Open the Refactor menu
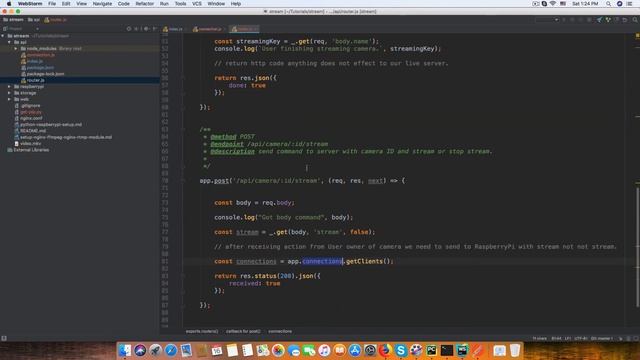Screen dimensions: 640x360 point(144,4)
